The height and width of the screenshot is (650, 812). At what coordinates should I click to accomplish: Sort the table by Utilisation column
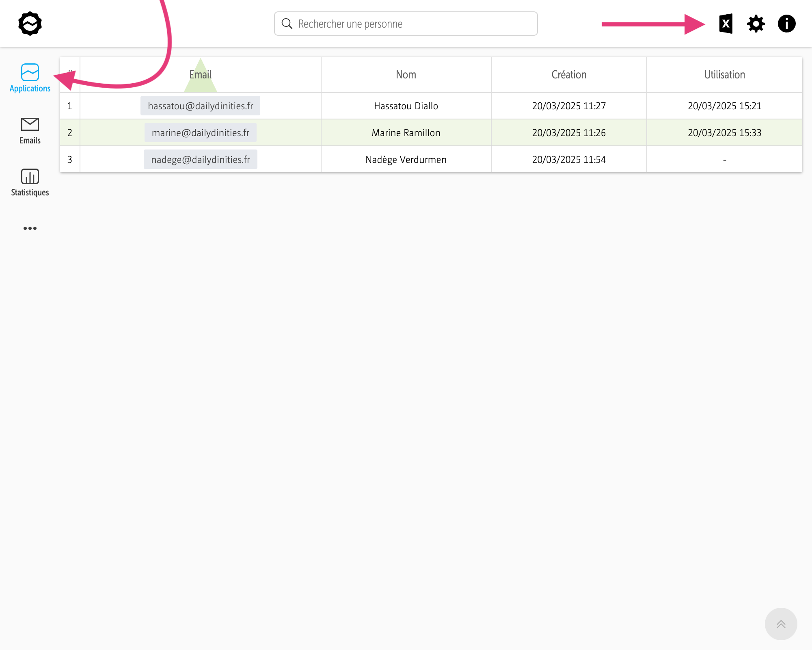coord(724,75)
